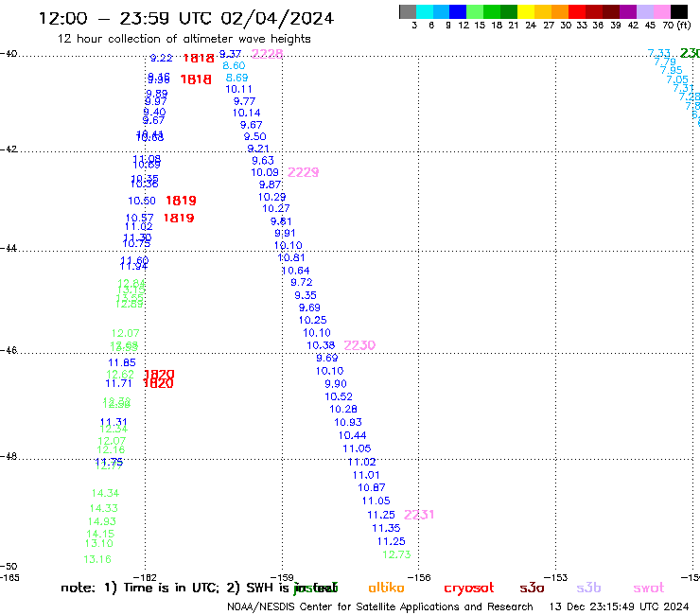Image resolution: width=700 pixels, height=615 pixels.
Task: Click the blue value 11.71
Action: point(119,383)
